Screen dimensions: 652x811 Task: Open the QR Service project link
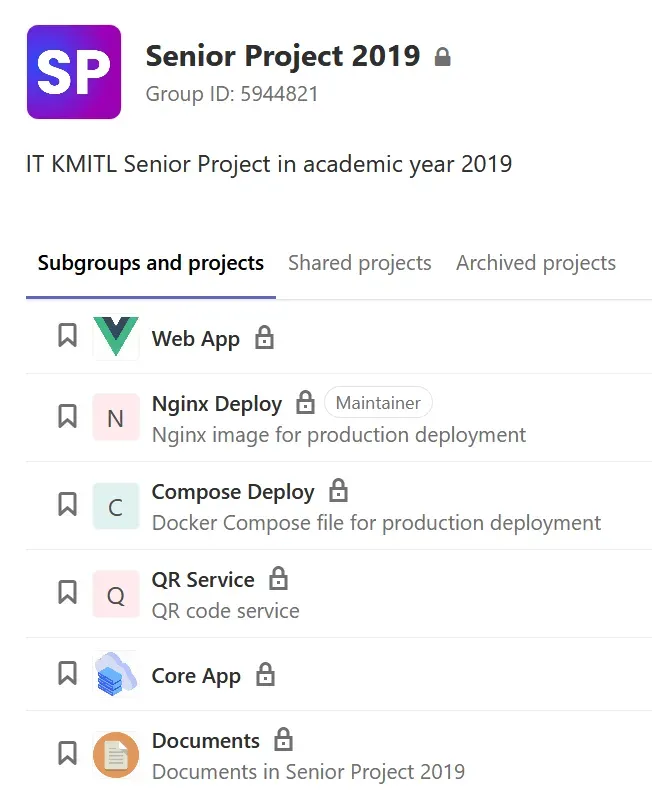click(203, 580)
